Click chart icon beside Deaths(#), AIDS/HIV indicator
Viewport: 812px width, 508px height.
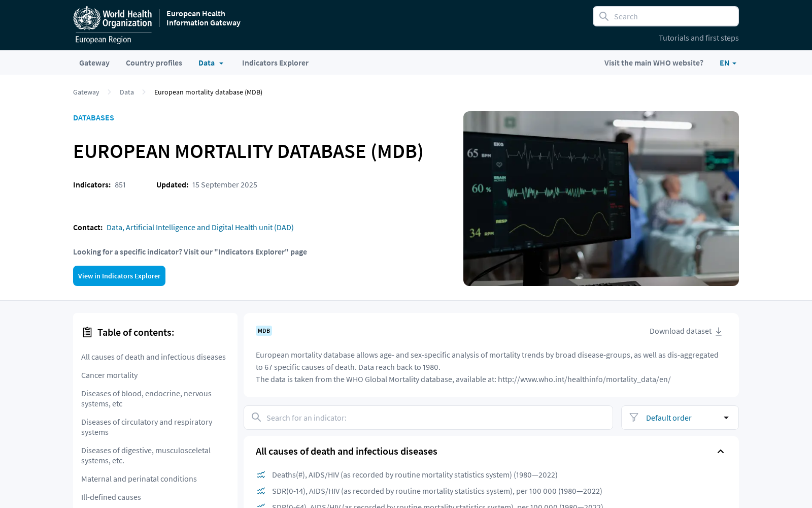261,474
